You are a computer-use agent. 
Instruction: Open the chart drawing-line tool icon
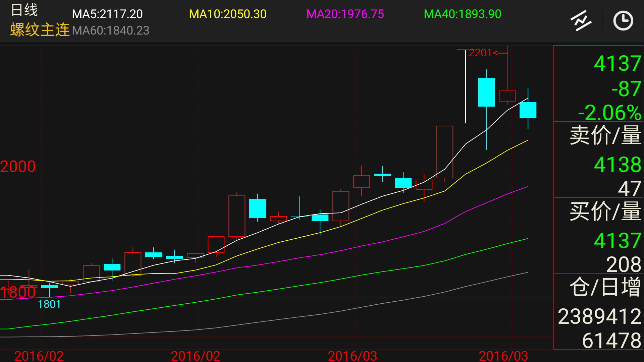point(581,21)
